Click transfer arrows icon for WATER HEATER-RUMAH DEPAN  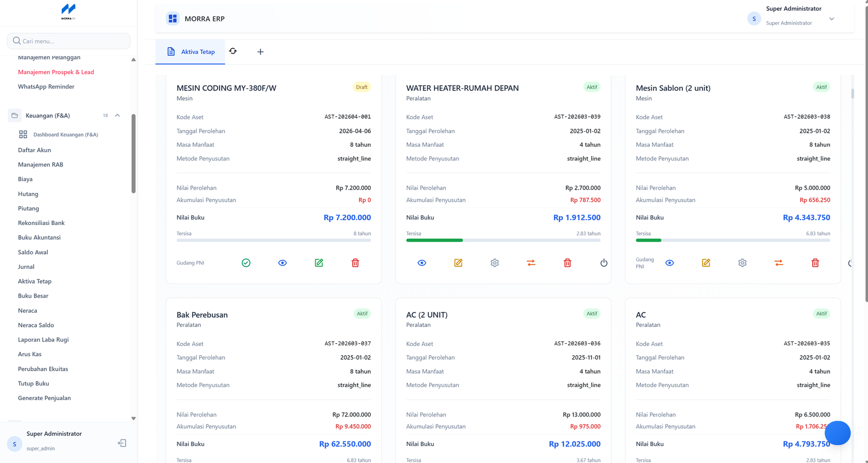click(531, 263)
